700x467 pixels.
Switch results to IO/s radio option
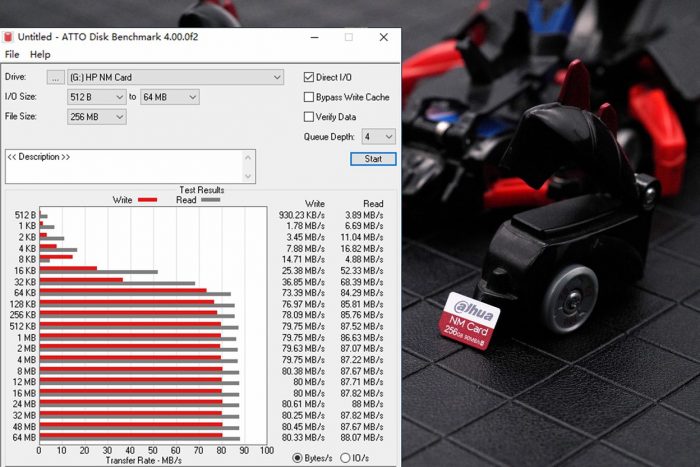click(x=346, y=457)
